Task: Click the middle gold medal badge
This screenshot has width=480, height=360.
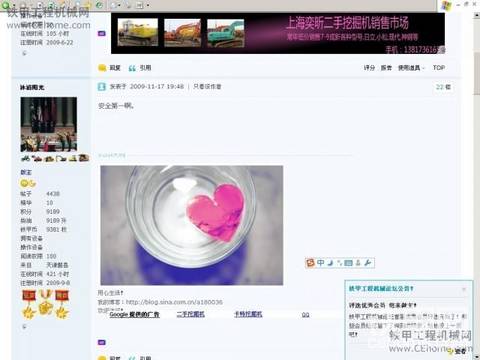Action: click(x=45, y=302)
